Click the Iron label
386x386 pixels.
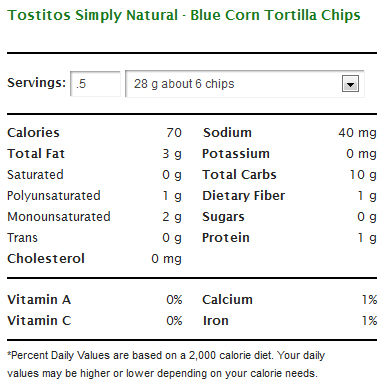216,321
